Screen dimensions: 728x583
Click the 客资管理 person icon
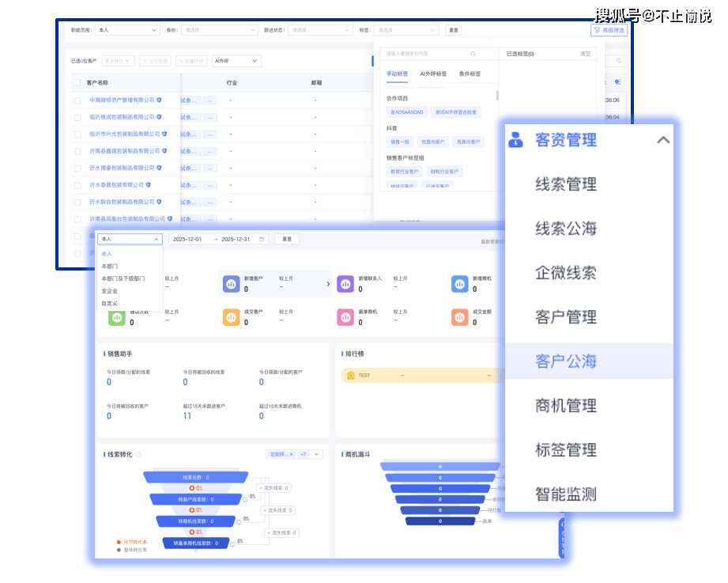pyautogui.click(x=515, y=140)
